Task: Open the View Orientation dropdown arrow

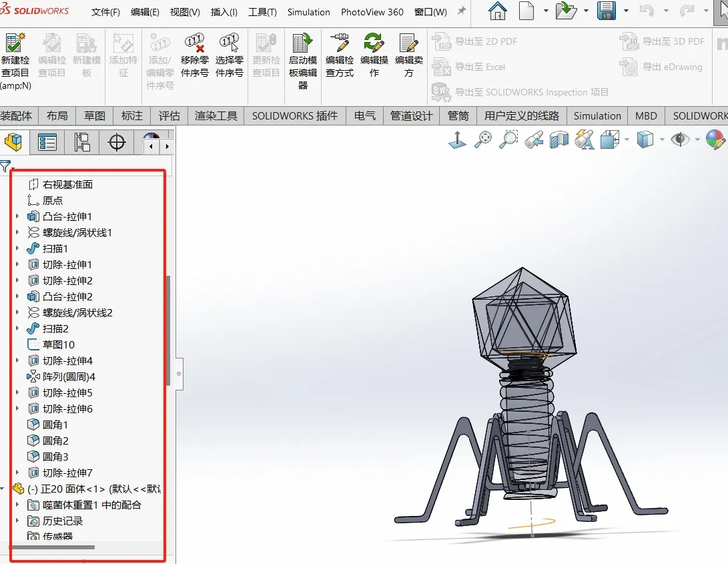Action: [627, 139]
